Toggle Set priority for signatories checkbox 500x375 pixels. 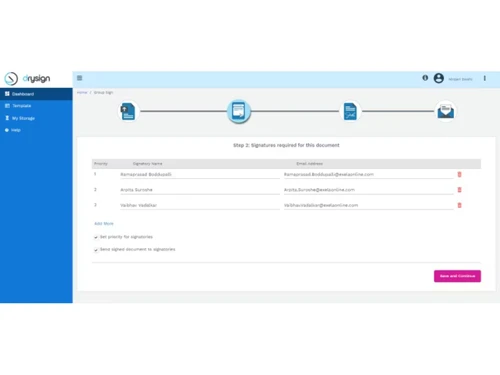(x=96, y=237)
